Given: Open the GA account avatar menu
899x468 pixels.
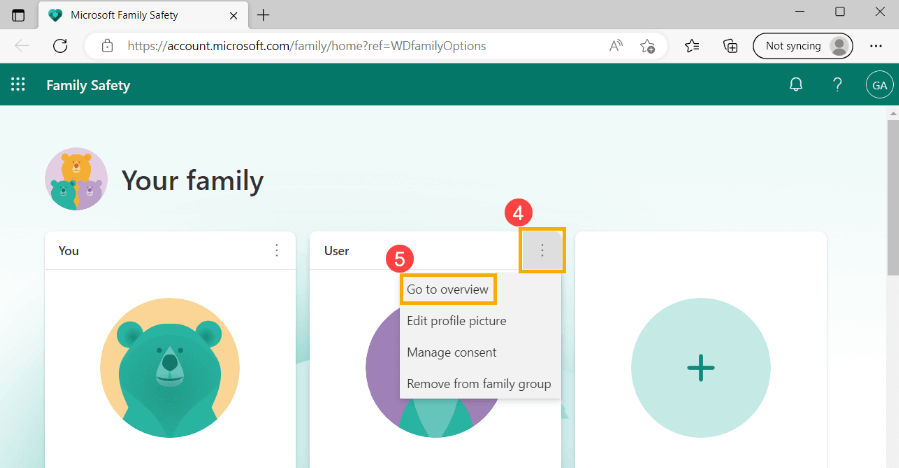Looking at the screenshot, I should pyautogui.click(x=880, y=85).
